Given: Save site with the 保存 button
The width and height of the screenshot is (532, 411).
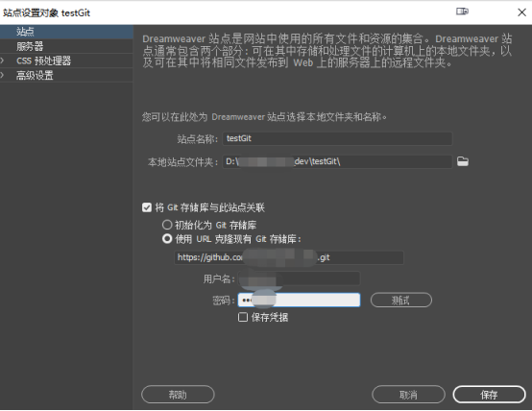Looking at the screenshot, I should (489, 395).
